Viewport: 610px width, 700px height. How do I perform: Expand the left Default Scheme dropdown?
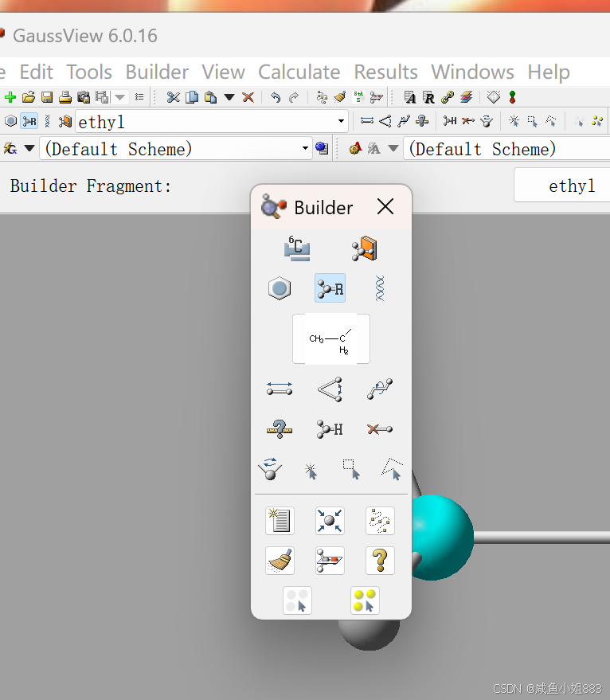pyautogui.click(x=306, y=148)
